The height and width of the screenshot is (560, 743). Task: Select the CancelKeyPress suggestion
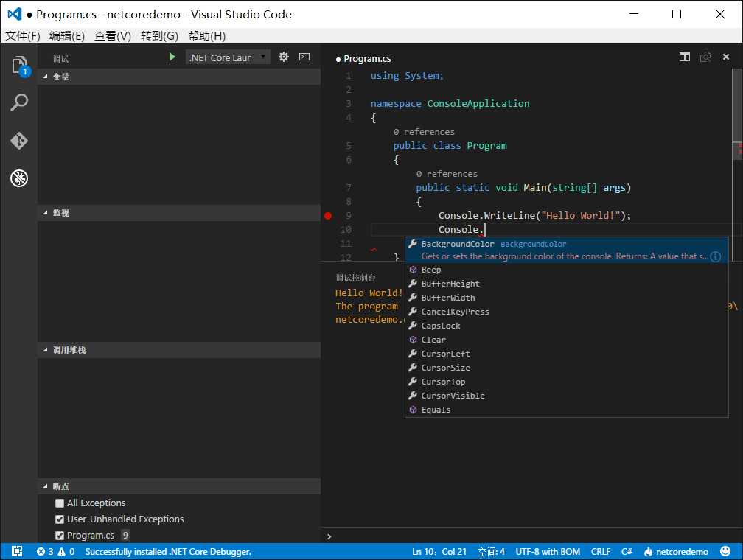point(566,312)
